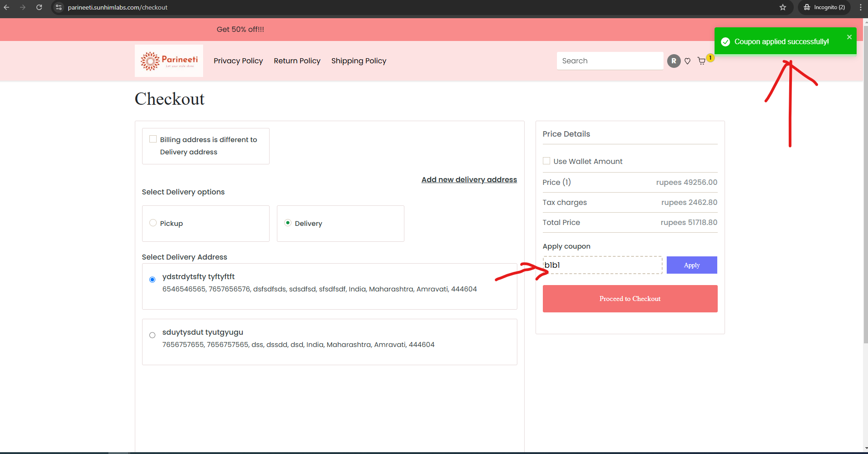
Task: Click the Total Price rupees 51718.80 value
Action: (x=689, y=222)
